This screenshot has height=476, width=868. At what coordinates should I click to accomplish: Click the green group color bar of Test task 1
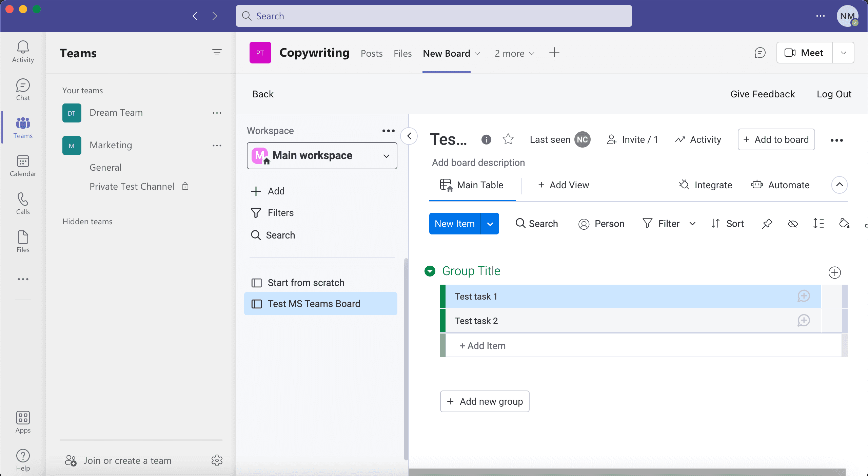tap(442, 296)
